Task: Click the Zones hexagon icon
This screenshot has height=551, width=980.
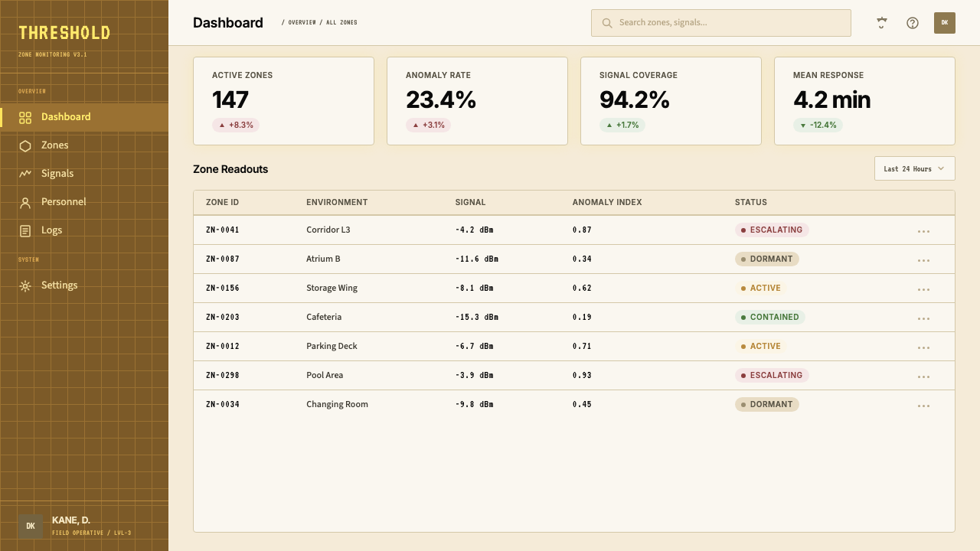Action: 25,145
